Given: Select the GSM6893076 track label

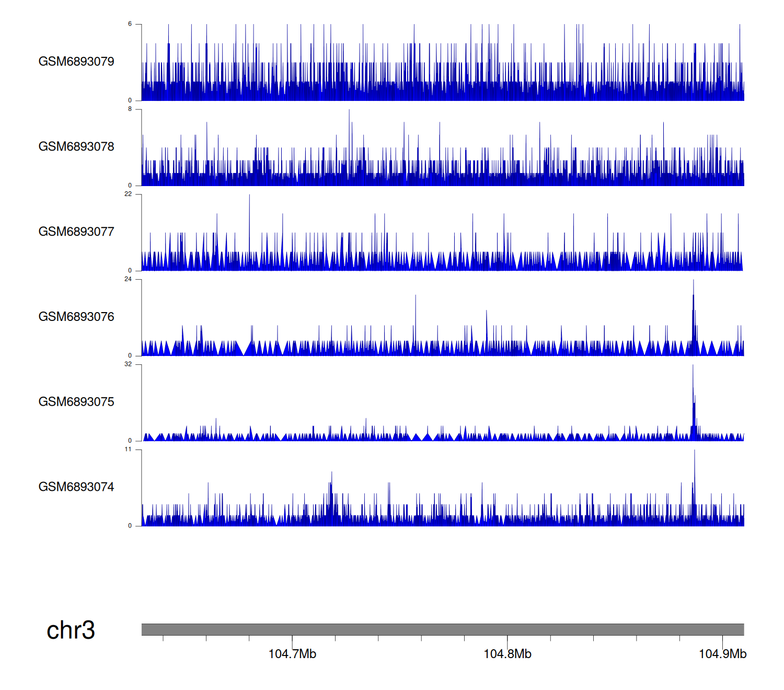Looking at the screenshot, I should [x=76, y=317].
